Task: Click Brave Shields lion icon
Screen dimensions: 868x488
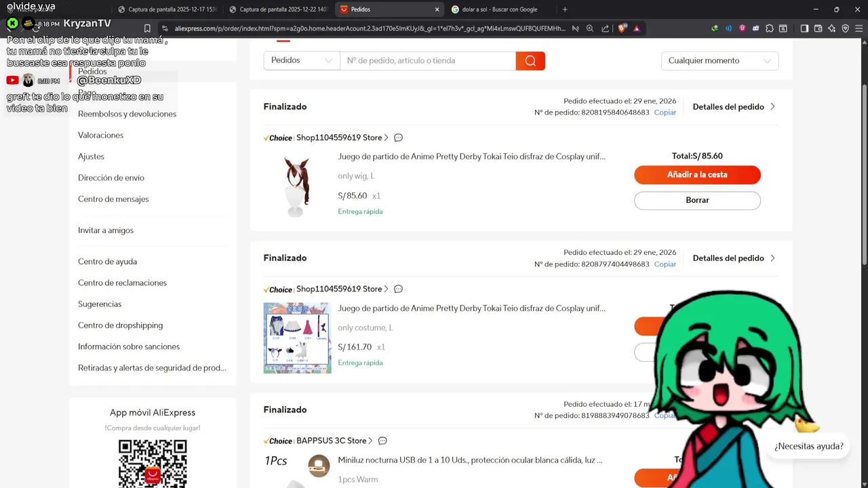Action: [x=623, y=28]
